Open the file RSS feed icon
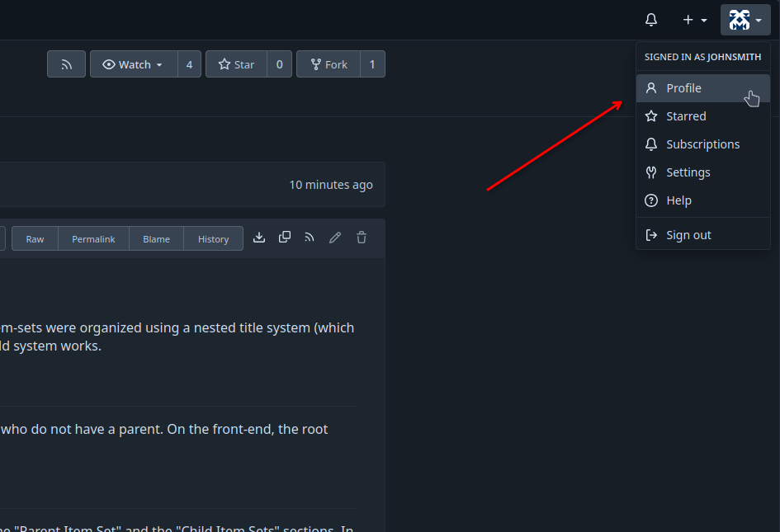The image size is (780, 532). point(310,238)
